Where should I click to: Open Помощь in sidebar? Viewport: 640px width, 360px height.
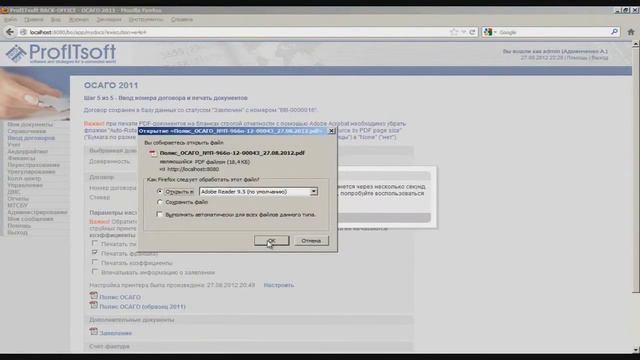[x=19, y=226]
